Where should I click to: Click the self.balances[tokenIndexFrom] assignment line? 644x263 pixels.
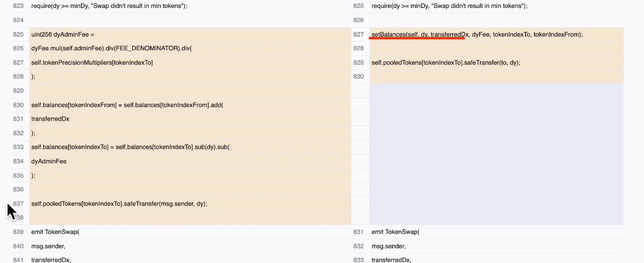(127, 105)
